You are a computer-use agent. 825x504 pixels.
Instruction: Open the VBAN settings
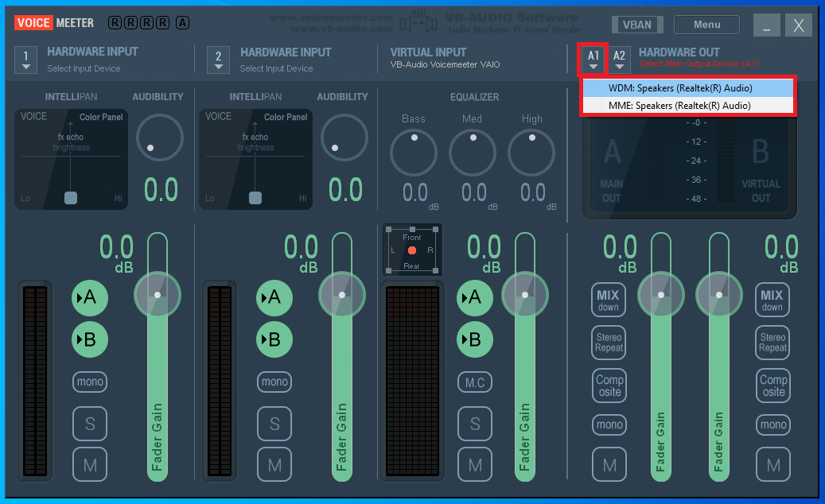(x=637, y=25)
